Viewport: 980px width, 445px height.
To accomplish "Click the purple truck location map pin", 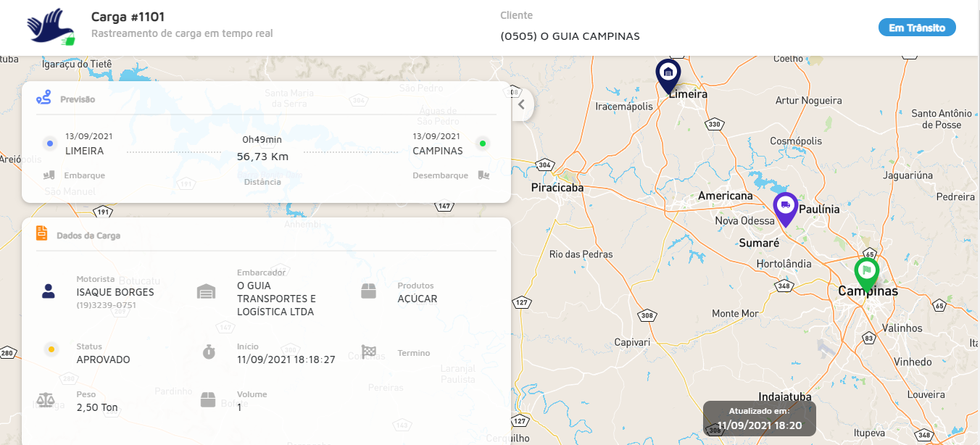I will (785, 207).
